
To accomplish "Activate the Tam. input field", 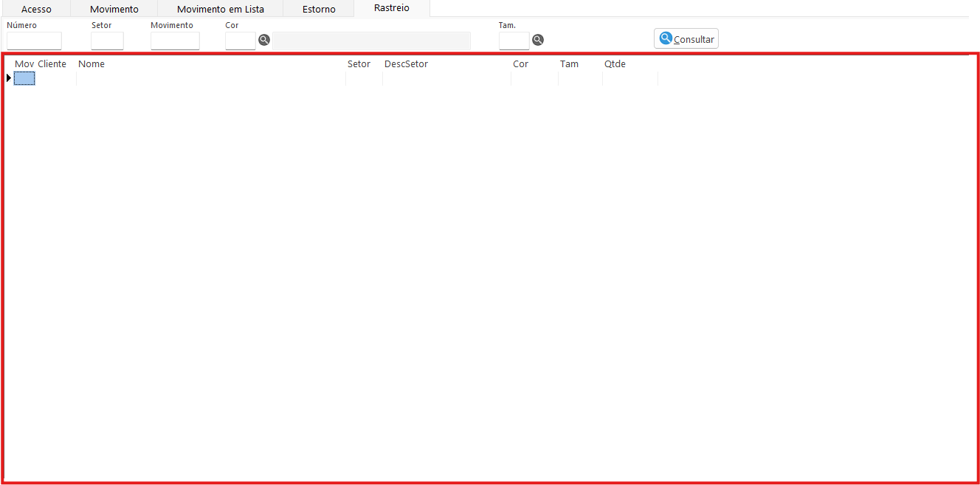I will [x=514, y=41].
